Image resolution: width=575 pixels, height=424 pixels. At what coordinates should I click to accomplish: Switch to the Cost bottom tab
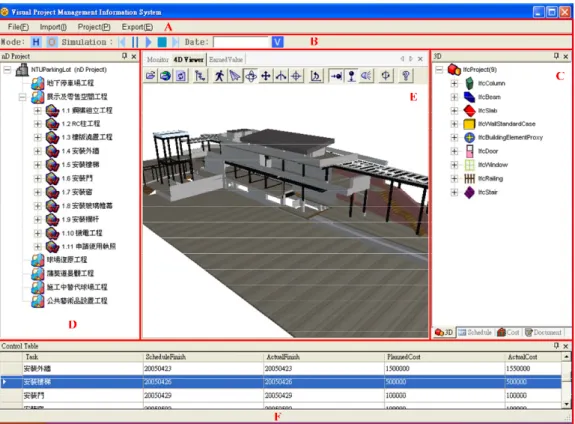[508, 332]
